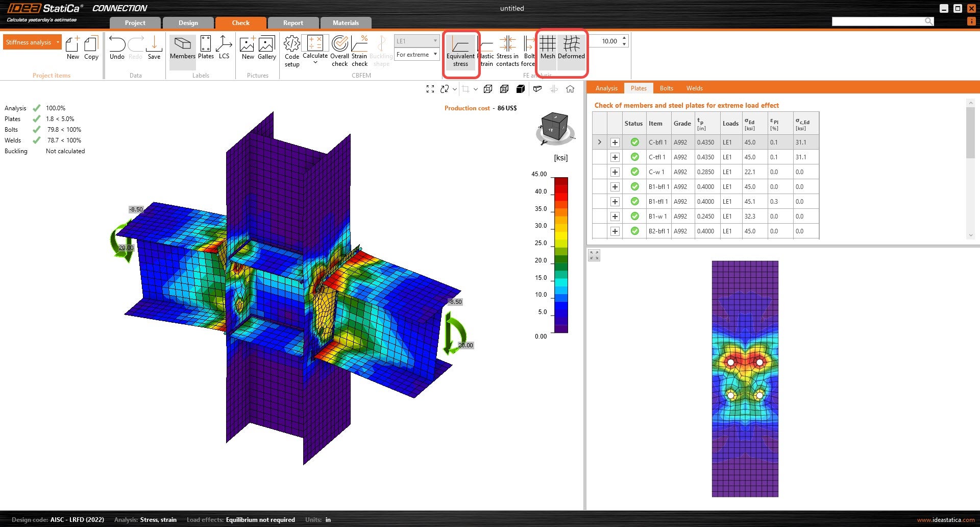This screenshot has width=980, height=527.
Task: Toggle Plates labels visibility
Action: 206,49
